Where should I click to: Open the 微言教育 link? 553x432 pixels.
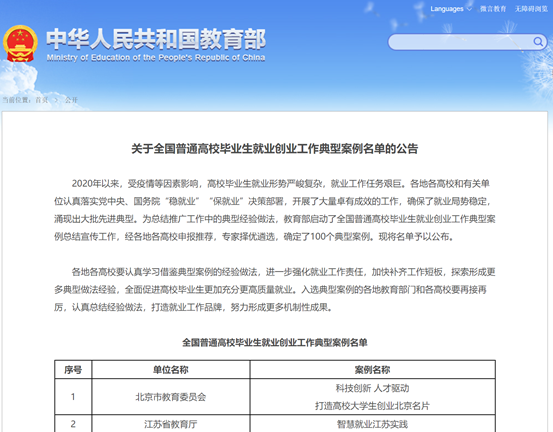[493, 9]
